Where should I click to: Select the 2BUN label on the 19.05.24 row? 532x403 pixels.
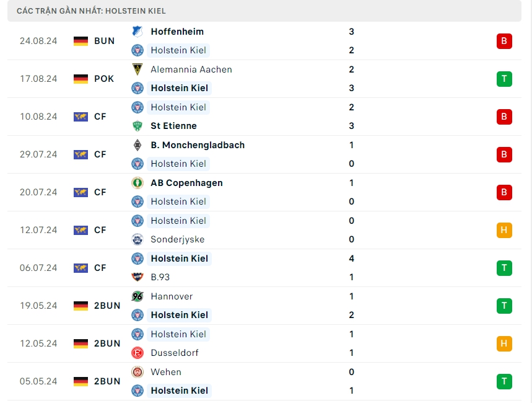[107, 306]
